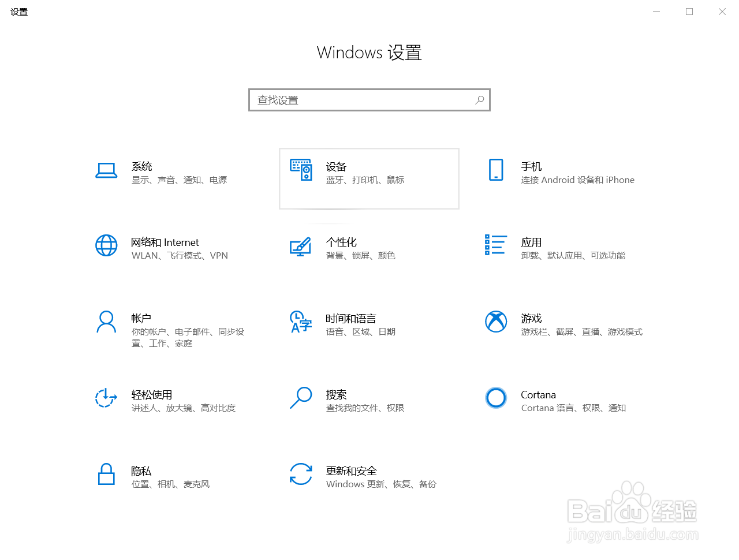Screen dimensions: 739x560
Task: Open Cortana title text
Action: point(538,395)
